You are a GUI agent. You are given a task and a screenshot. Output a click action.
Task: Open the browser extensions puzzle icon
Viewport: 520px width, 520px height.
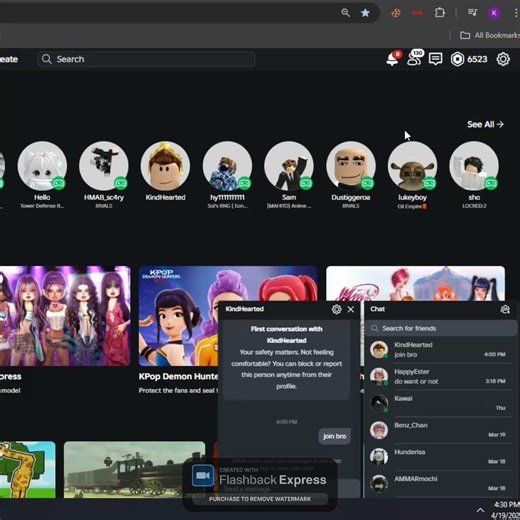440,13
